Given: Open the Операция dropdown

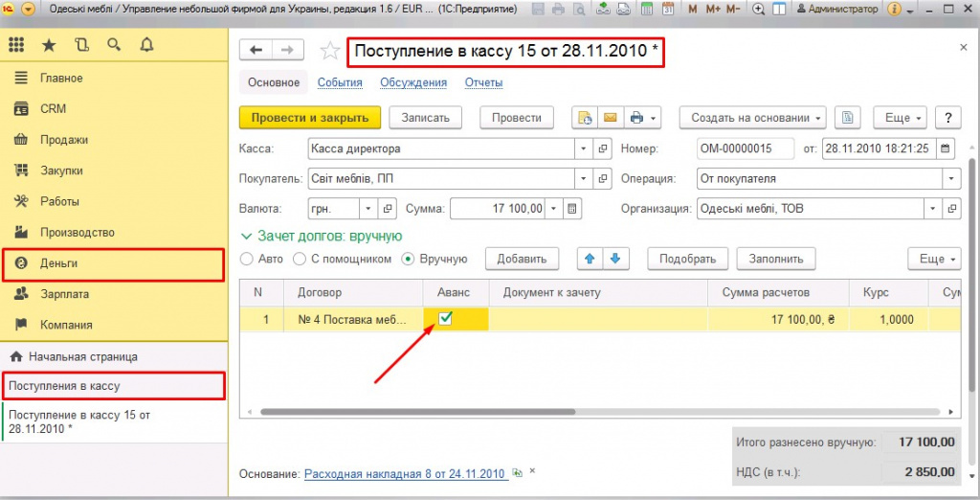Looking at the screenshot, I should [x=950, y=178].
